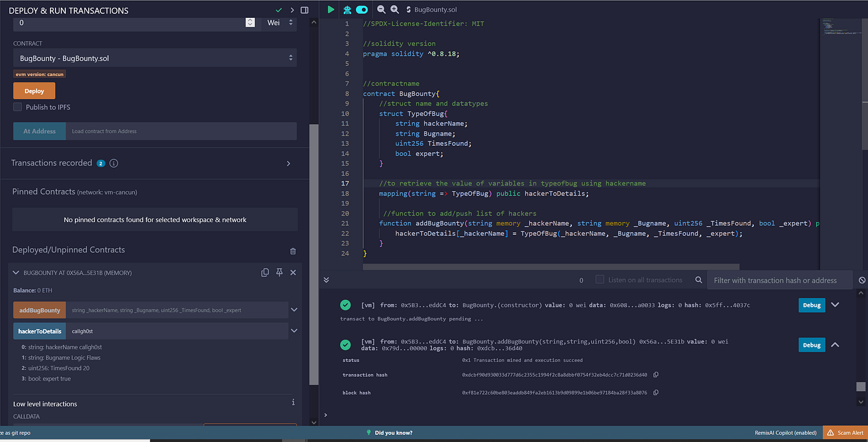Enable the Publish to IPFS checkbox
The height and width of the screenshot is (442, 868).
click(x=17, y=107)
